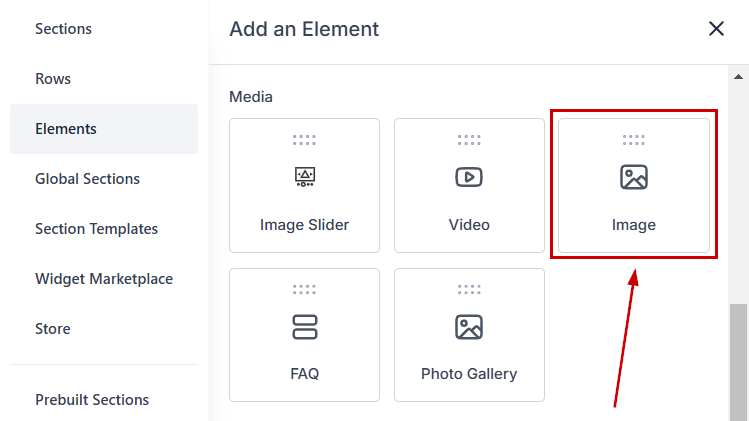Screen dimensions: 749x421
Task: Select the Video play icon
Action: [469, 177]
